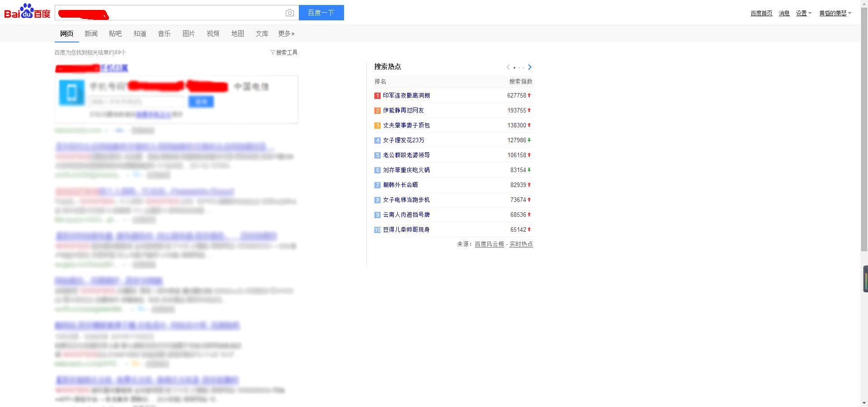Click the Baidu logo
This screenshot has height=407, width=868.
(27, 12)
